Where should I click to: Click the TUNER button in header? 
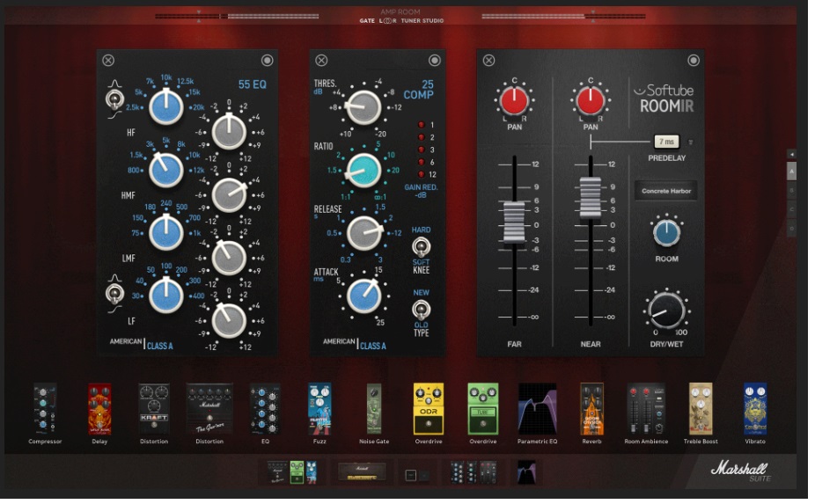click(x=410, y=21)
